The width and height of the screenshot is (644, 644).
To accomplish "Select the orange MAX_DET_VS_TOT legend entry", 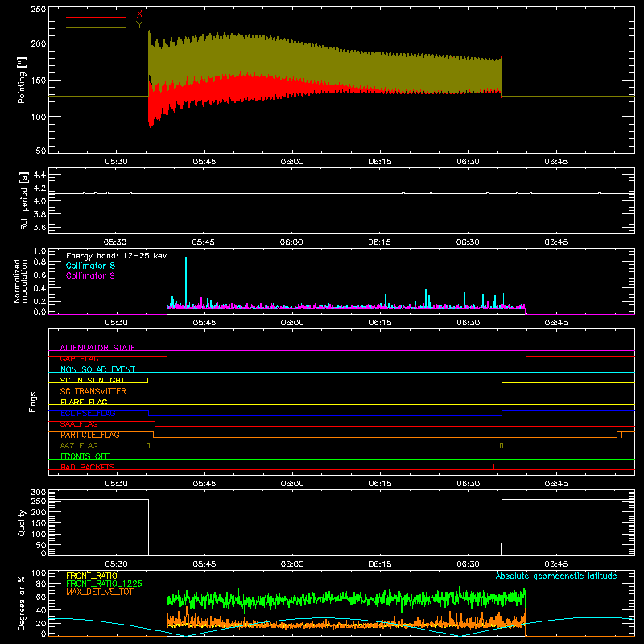I will (x=100, y=592).
